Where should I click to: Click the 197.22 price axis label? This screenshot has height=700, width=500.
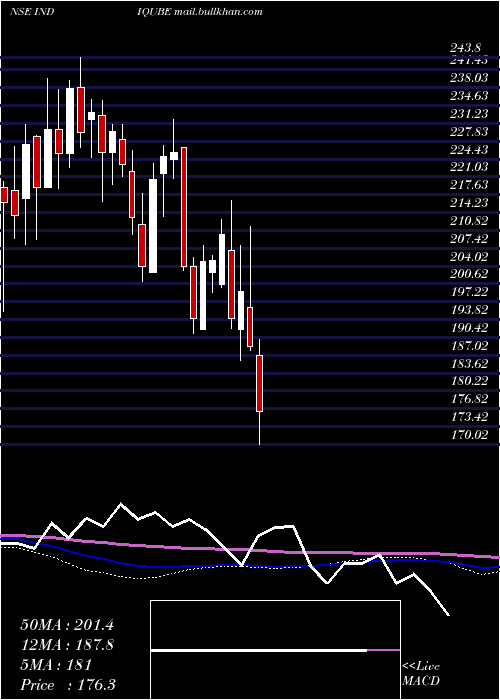pyautogui.click(x=468, y=292)
